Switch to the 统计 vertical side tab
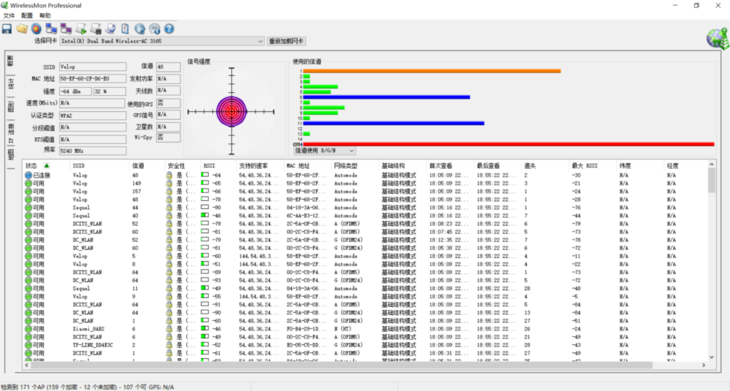 point(10,83)
